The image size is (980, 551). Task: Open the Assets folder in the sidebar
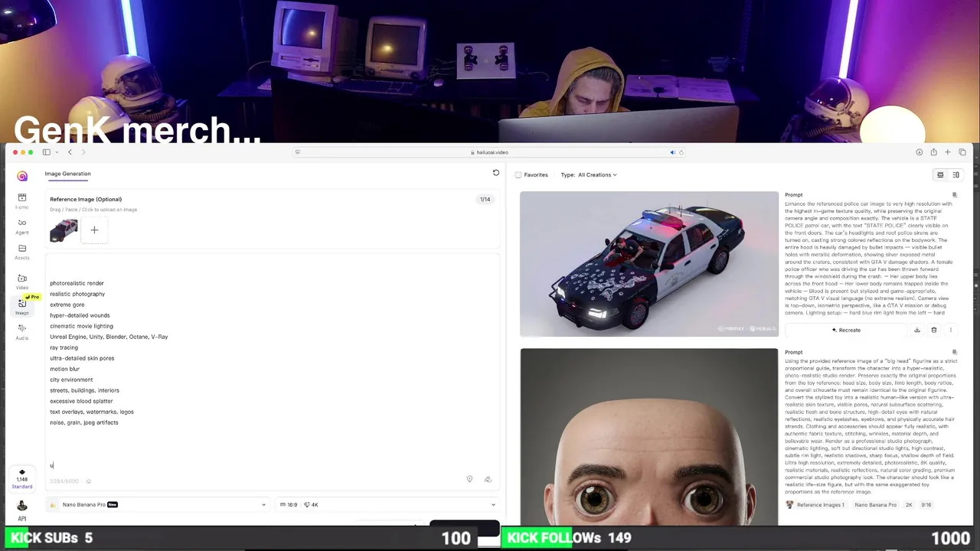22,252
